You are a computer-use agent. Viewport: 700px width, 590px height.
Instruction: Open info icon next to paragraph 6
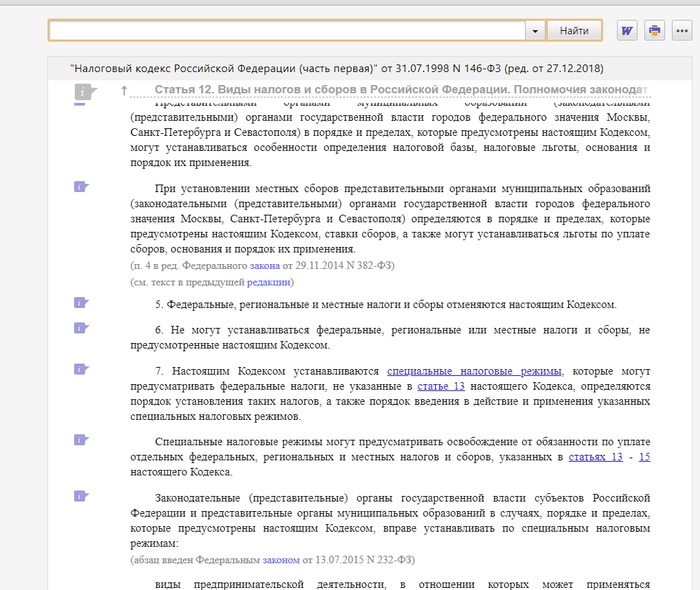(81, 327)
